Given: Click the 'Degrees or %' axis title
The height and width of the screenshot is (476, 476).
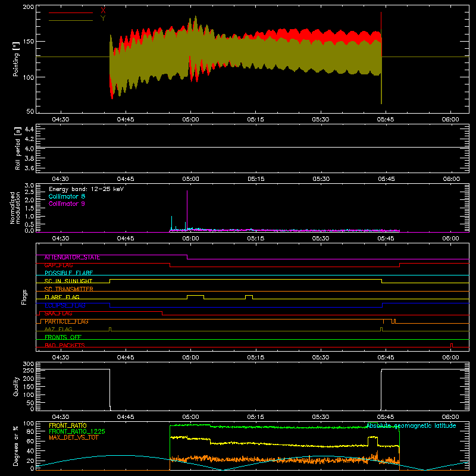Looking at the screenshot, I should click(x=16, y=446).
